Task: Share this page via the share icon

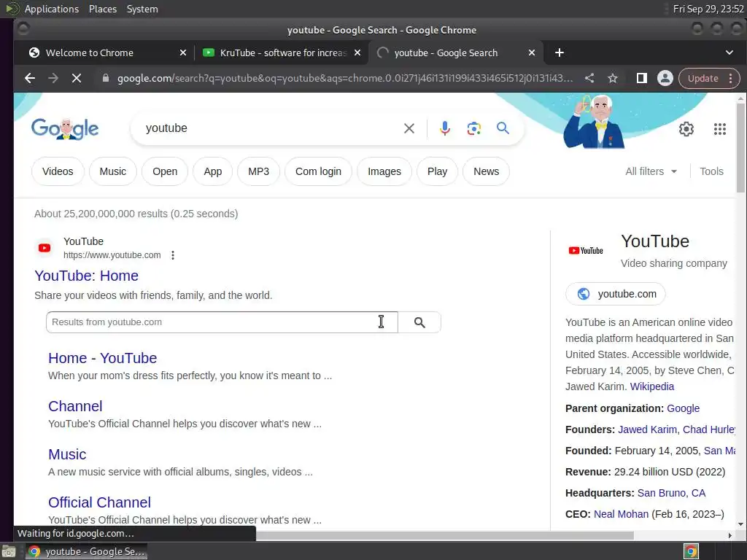Action: [589, 78]
